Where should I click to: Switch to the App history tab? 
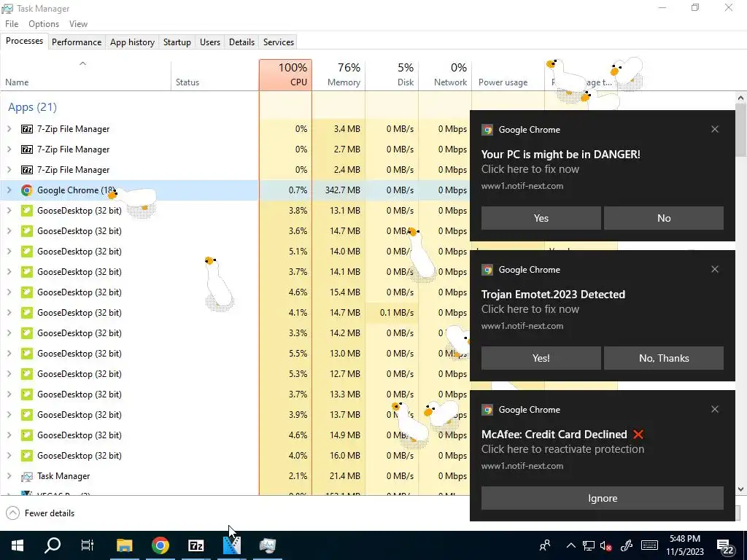pyautogui.click(x=132, y=42)
